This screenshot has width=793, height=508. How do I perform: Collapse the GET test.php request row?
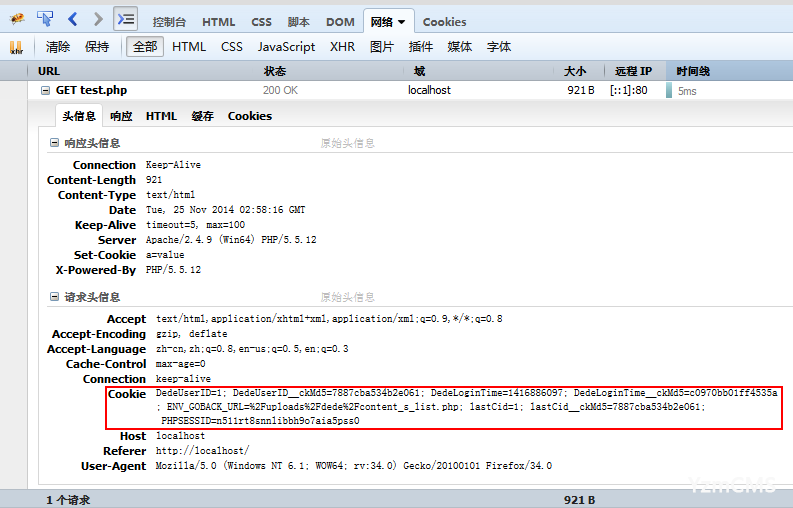[45, 90]
